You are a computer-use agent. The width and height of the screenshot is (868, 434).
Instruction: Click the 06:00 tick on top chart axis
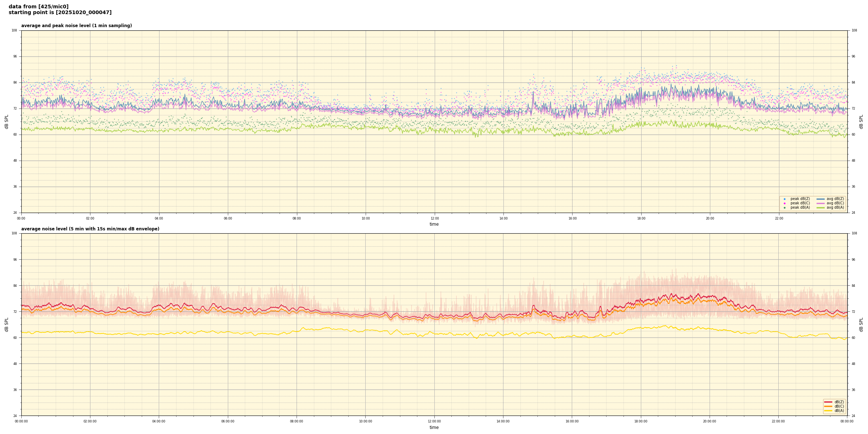(228, 218)
